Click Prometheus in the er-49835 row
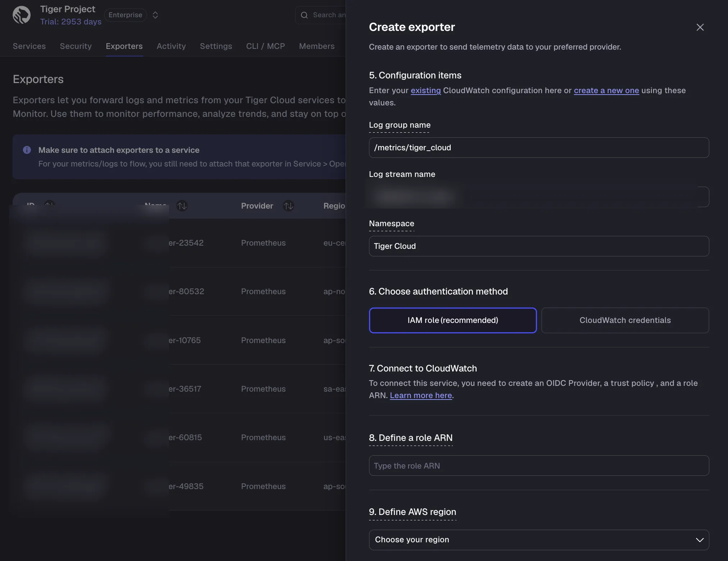The image size is (728, 561). (263, 486)
